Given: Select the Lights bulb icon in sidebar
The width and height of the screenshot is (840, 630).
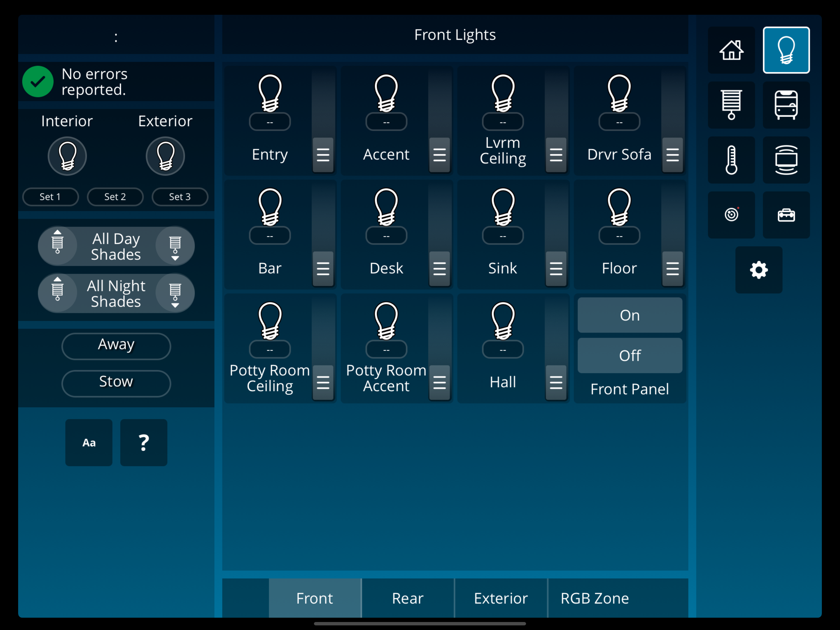Looking at the screenshot, I should pos(786,50).
